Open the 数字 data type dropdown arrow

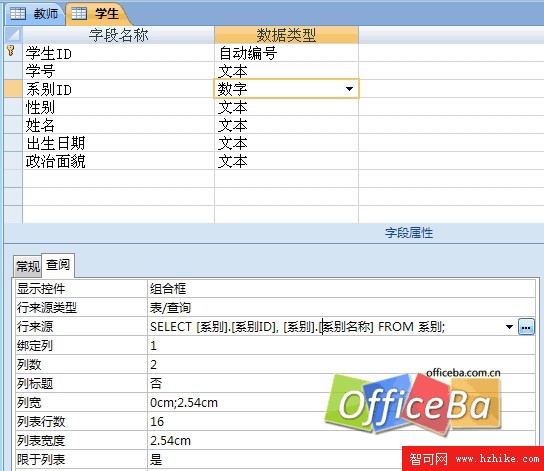click(x=349, y=89)
